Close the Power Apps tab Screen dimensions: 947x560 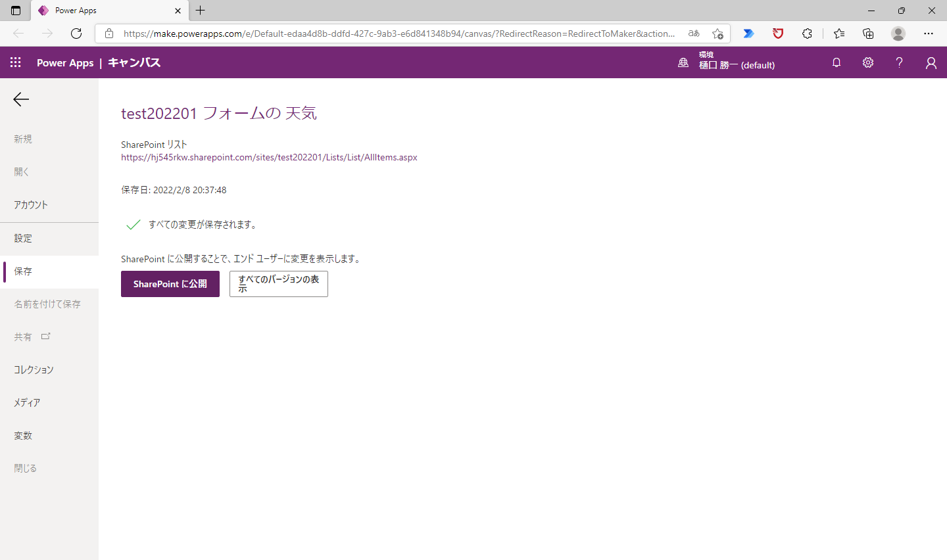pyautogui.click(x=178, y=11)
